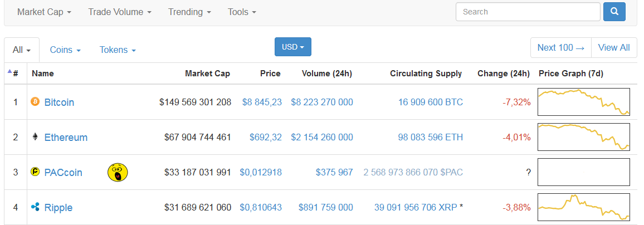
Task: Click the View All button
Action: point(614,48)
